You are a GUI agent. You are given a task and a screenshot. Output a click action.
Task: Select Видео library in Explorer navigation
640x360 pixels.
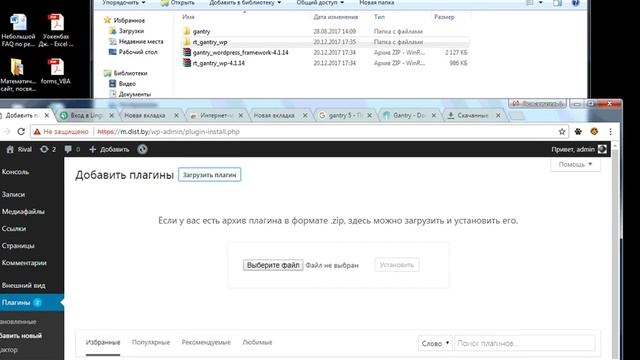127,84
